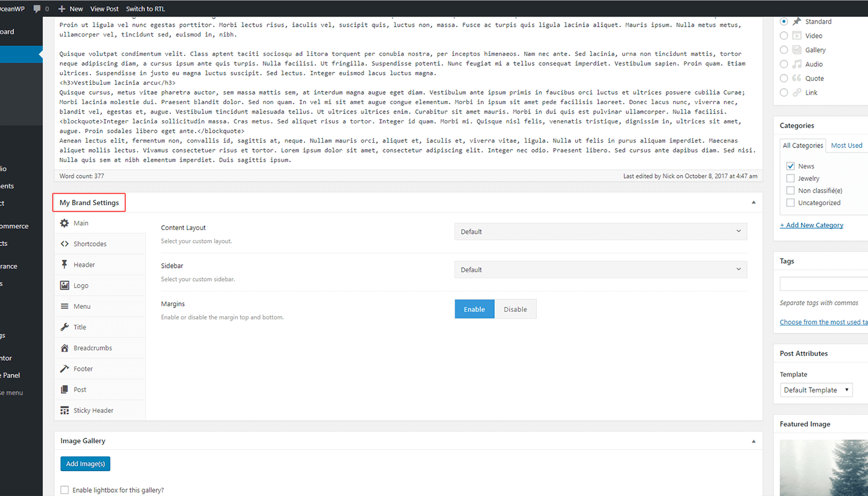Image resolution: width=868 pixels, height=496 pixels.
Task: Collapse the My Brand Settings panel arrow
Action: [x=753, y=203]
